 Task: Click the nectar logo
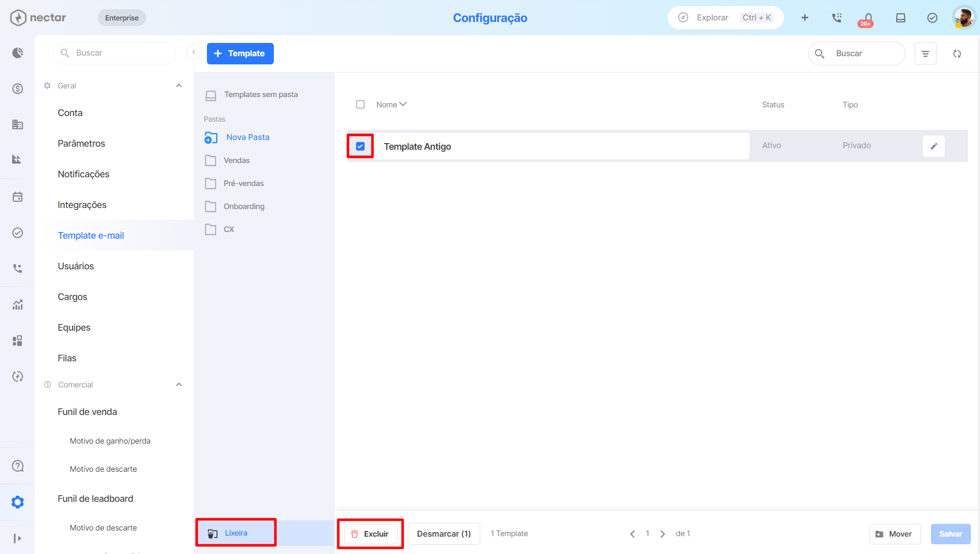(38, 17)
